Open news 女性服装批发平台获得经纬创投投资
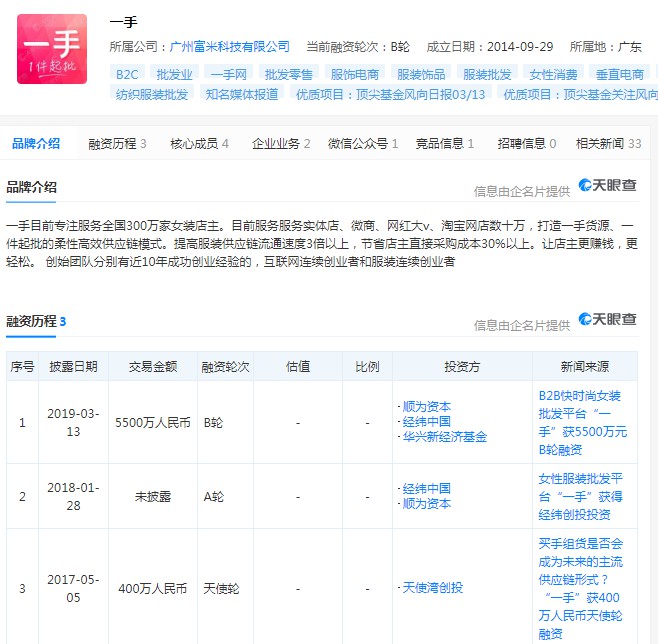Screen dimensions: 658x644 [x=580, y=496]
